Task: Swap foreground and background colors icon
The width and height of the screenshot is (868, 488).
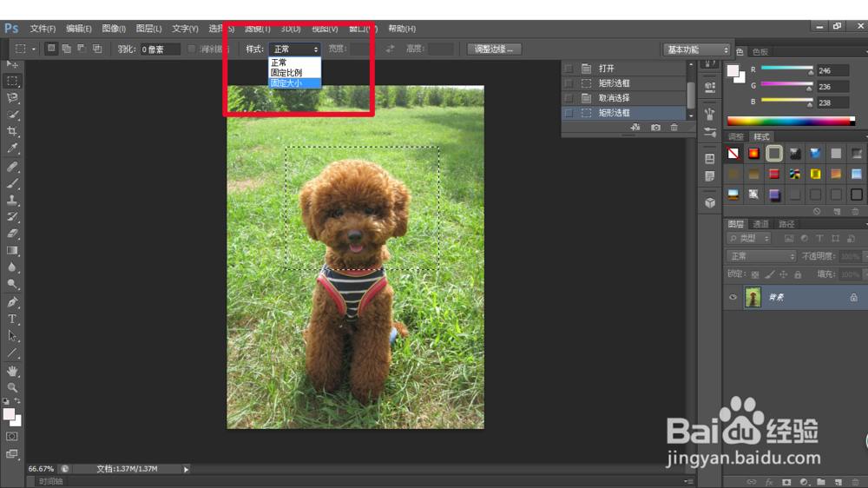Action: pos(17,401)
